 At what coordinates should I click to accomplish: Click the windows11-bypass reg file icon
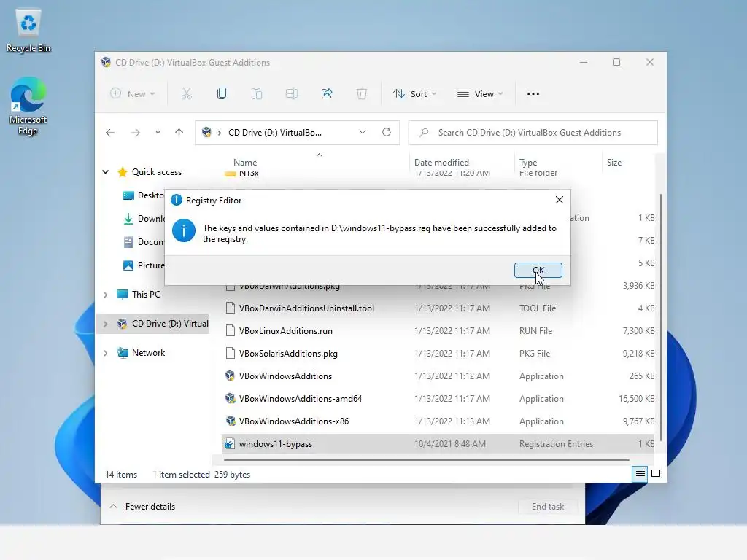coord(230,444)
